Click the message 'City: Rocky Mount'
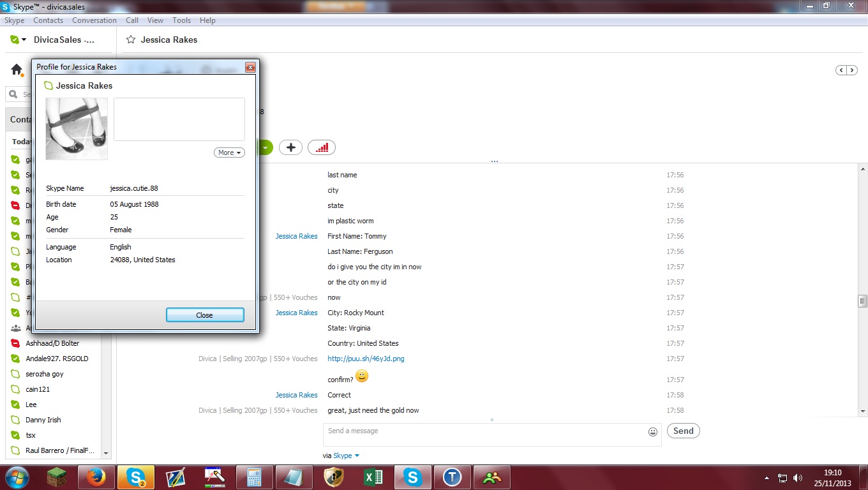 click(x=355, y=313)
